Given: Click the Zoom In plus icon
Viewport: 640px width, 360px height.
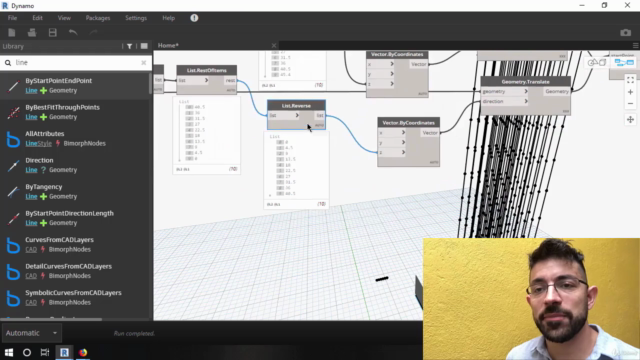Looking at the screenshot, I should pos(630,92).
